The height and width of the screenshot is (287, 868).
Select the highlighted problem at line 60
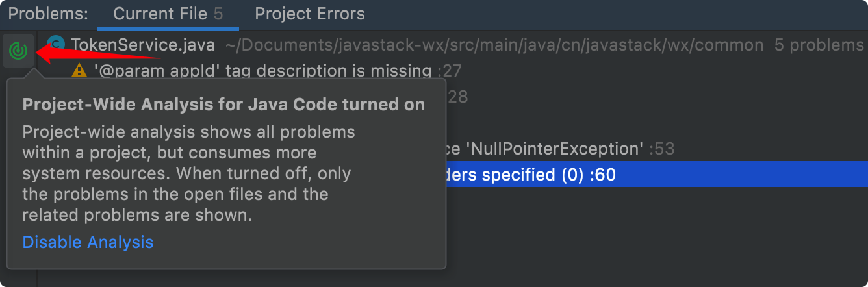(x=656, y=174)
